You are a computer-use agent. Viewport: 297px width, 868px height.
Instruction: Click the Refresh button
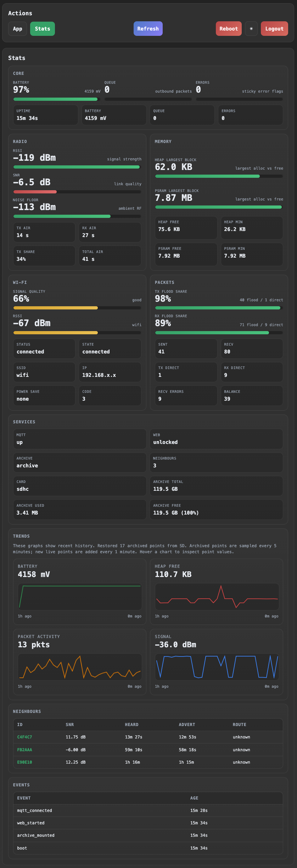(x=148, y=29)
